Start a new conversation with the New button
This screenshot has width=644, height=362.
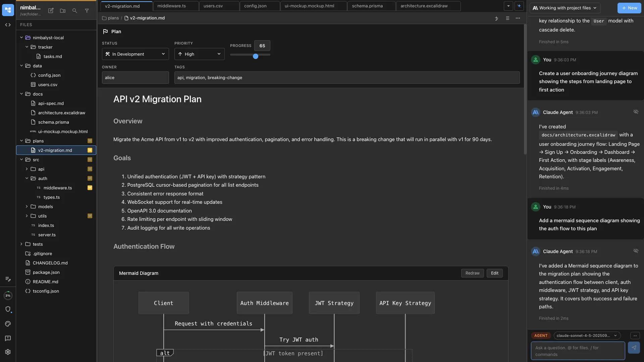pyautogui.click(x=629, y=8)
